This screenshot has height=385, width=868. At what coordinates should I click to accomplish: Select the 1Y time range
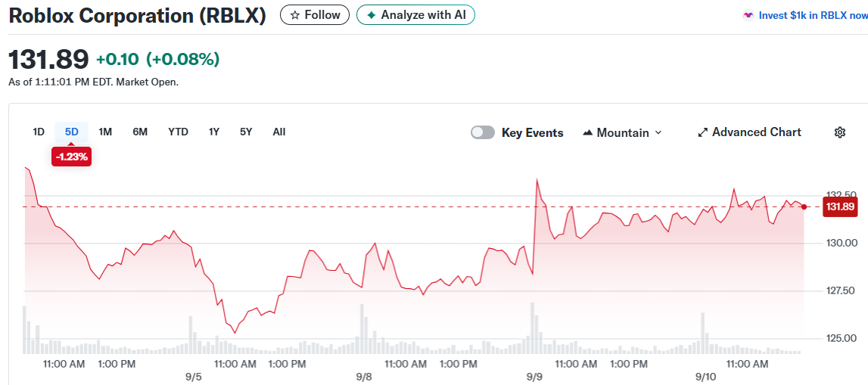tap(213, 132)
